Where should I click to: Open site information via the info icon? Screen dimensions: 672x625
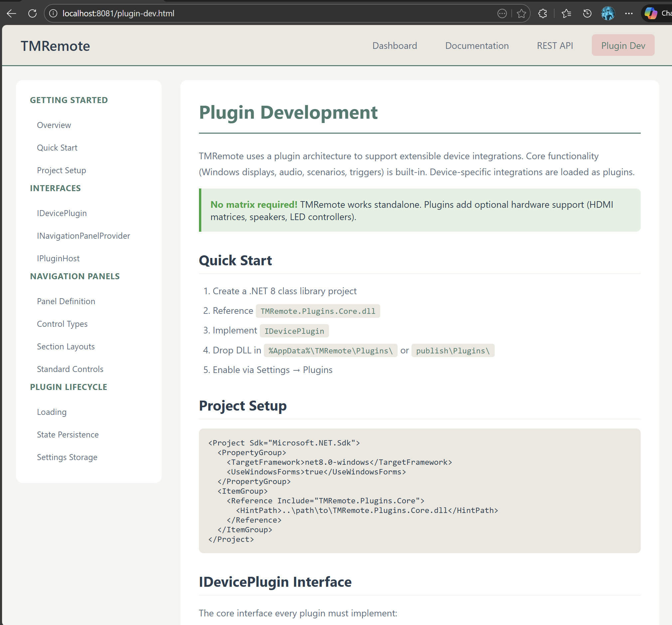53,14
